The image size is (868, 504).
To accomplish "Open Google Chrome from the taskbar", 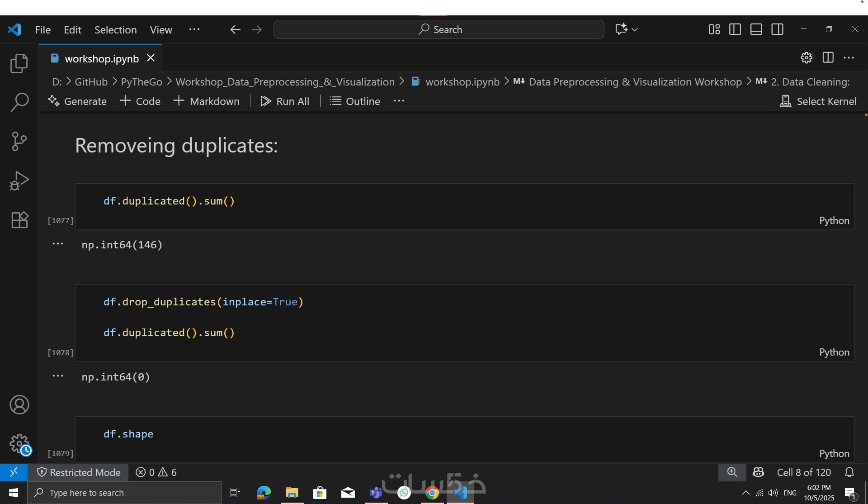I will point(432,493).
